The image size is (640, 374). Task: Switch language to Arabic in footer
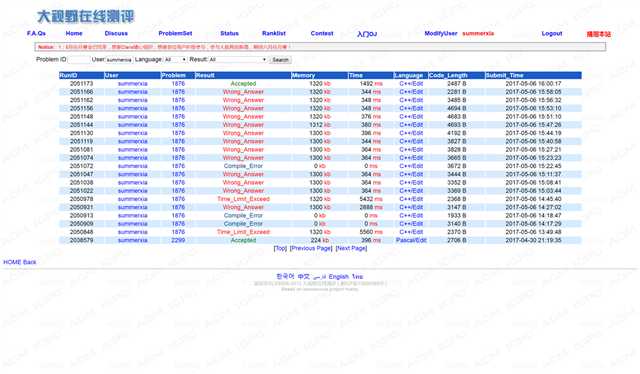pos(320,276)
